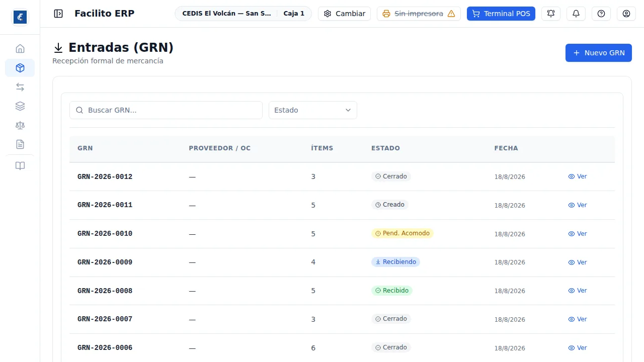Click the search magnifier icon
The height and width of the screenshot is (362, 644).
[x=79, y=110]
